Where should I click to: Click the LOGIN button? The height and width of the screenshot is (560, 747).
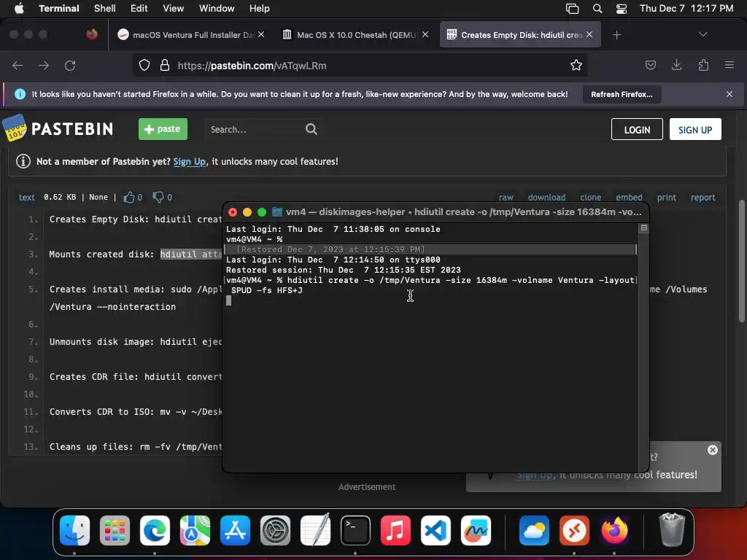tap(637, 130)
